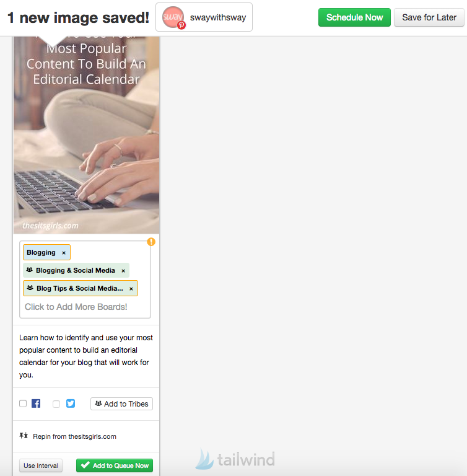Remove Blog Tips & Social Media board

(x=131, y=289)
